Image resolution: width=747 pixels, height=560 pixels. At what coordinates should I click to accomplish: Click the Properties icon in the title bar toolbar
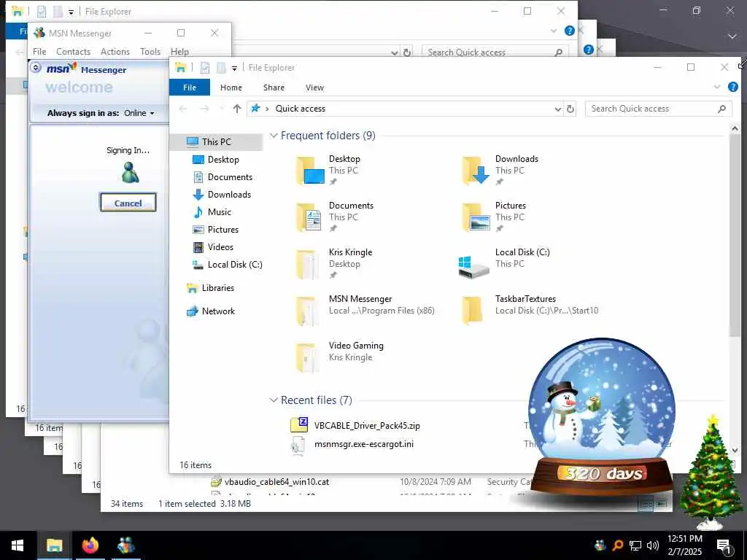click(205, 68)
